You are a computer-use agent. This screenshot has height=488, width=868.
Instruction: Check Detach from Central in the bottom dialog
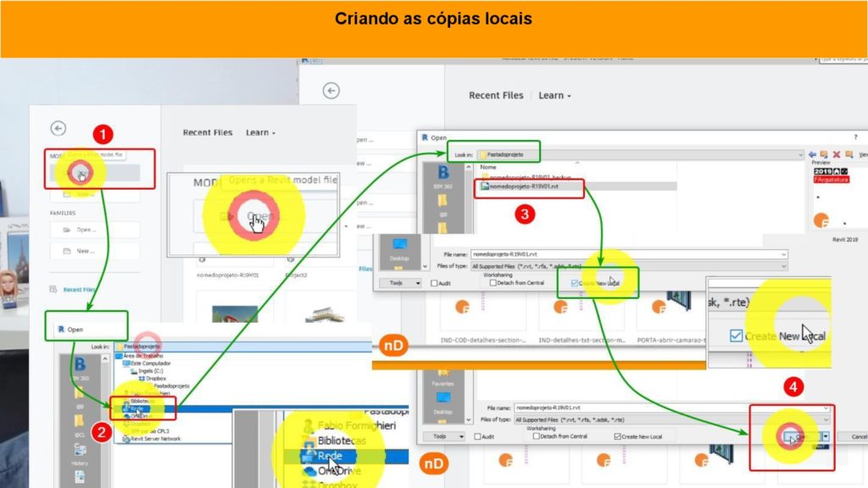(537, 436)
